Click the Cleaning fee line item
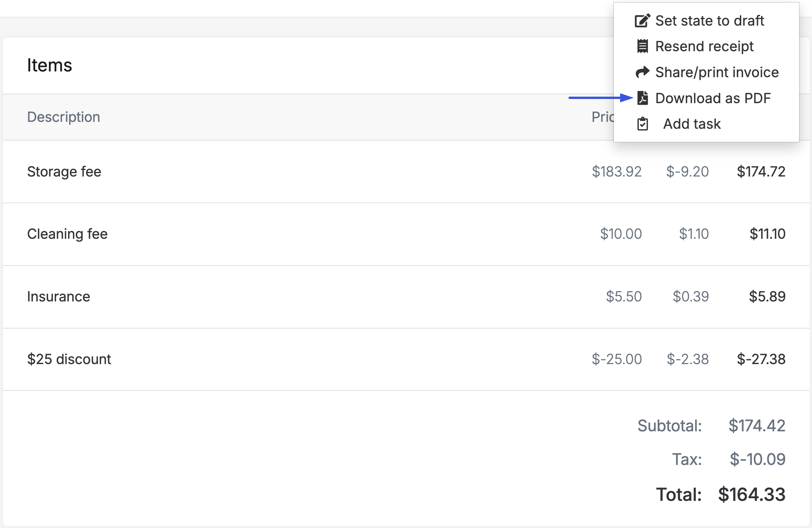812x528 pixels. point(406,234)
